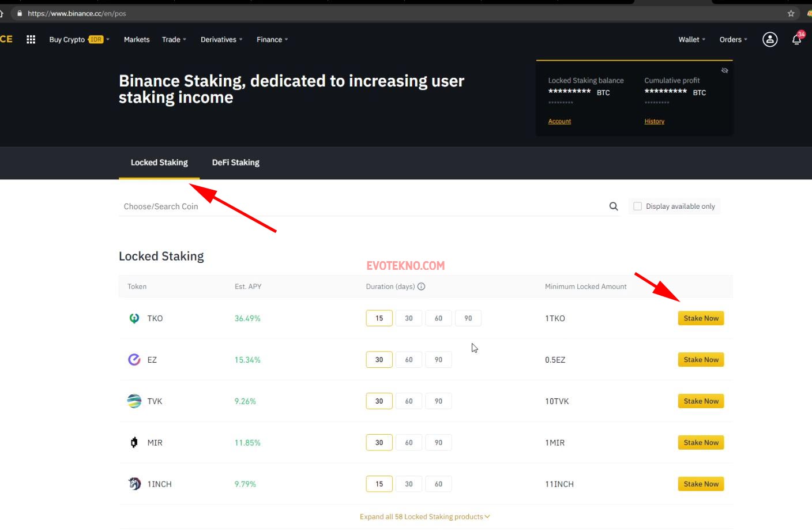Viewport: 812px width, 531px height.
Task: Toggle the hide balance eye icon
Action: [x=725, y=70]
